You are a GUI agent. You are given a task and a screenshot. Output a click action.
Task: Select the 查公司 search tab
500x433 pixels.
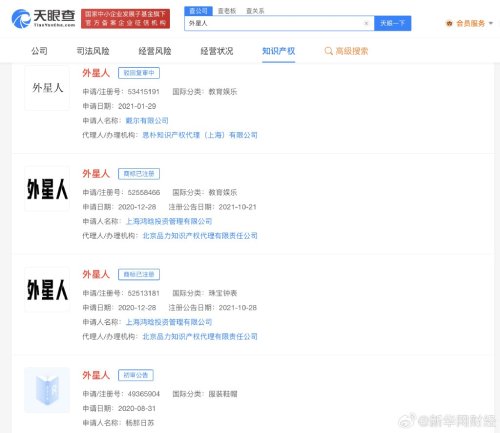pos(198,11)
